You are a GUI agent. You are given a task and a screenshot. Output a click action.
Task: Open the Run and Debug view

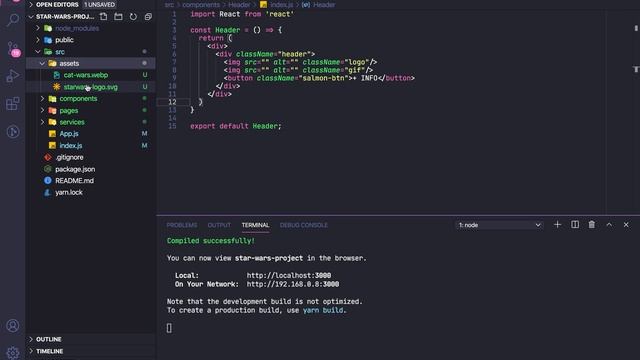[x=13, y=76]
